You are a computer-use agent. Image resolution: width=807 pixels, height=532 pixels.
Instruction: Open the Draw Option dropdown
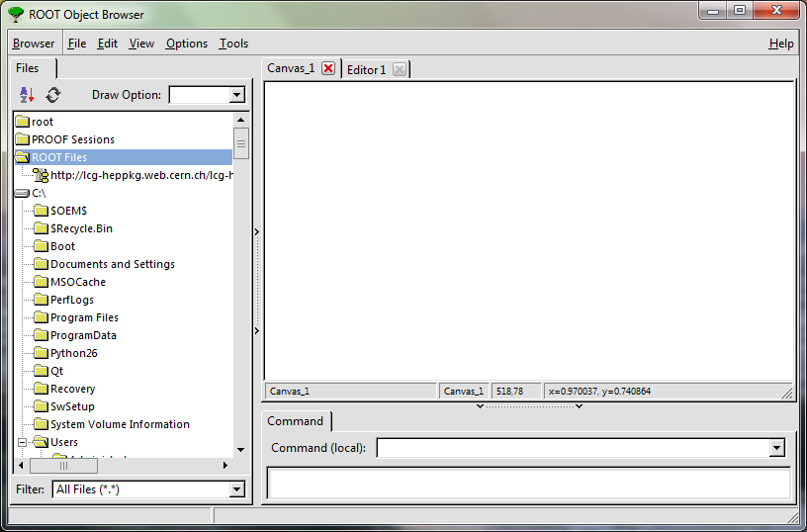236,95
